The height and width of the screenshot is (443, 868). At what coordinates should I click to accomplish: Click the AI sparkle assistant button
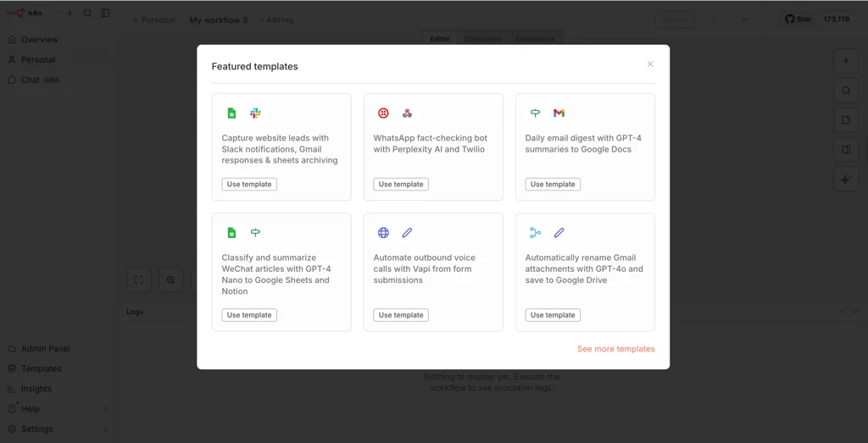point(846,180)
